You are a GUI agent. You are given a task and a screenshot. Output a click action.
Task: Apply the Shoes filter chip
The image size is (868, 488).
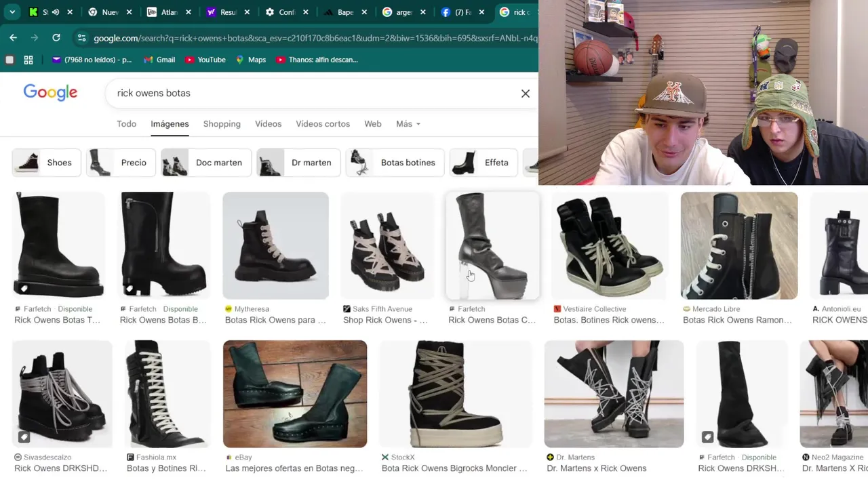click(x=46, y=163)
